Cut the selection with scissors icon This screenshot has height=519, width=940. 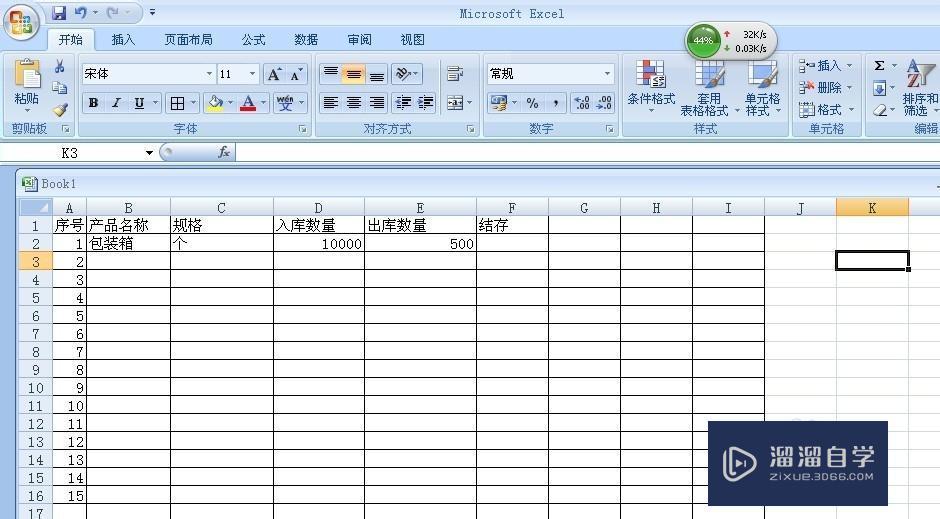tap(59, 66)
